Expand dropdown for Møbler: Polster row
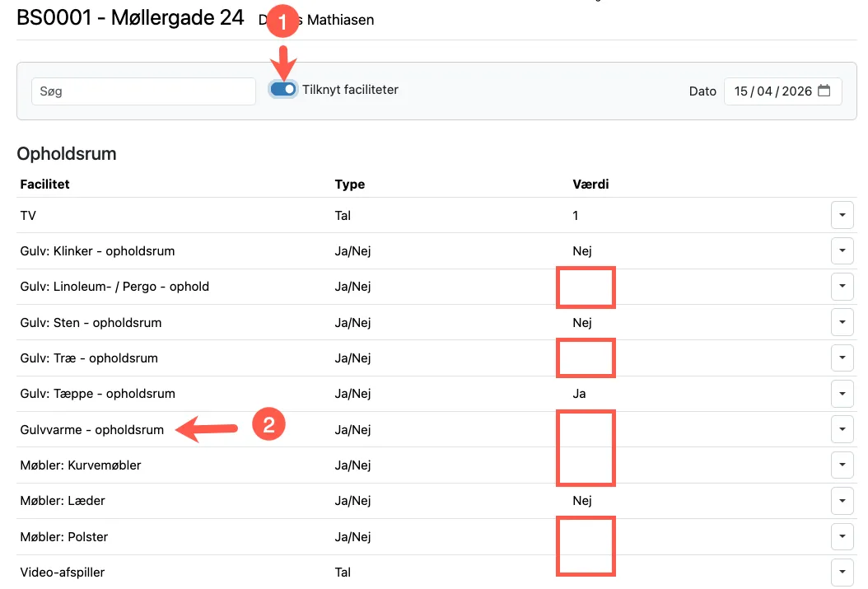The width and height of the screenshot is (868, 589). pyautogui.click(x=841, y=537)
